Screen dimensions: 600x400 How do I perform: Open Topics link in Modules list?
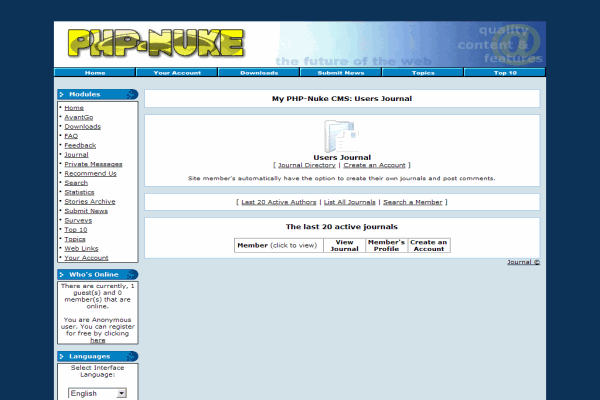tap(75, 239)
